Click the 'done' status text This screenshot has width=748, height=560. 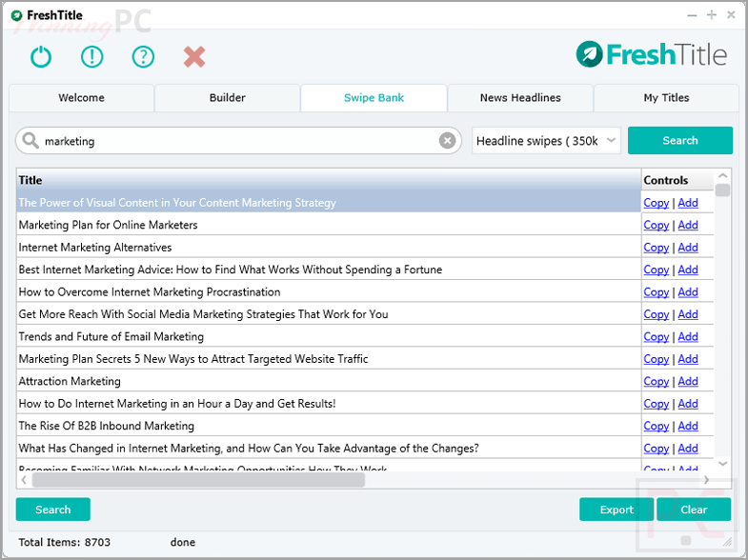(183, 542)
